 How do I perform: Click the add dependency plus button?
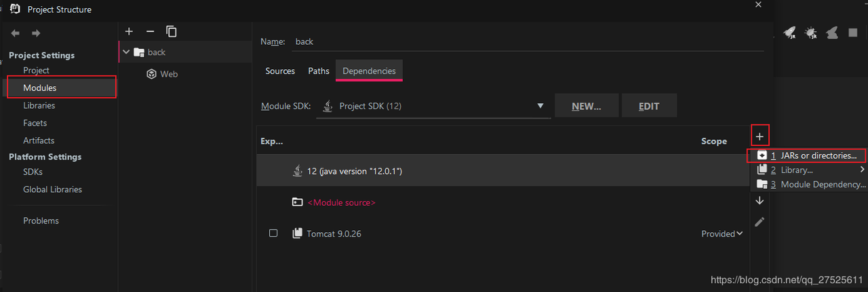(759, 136)
